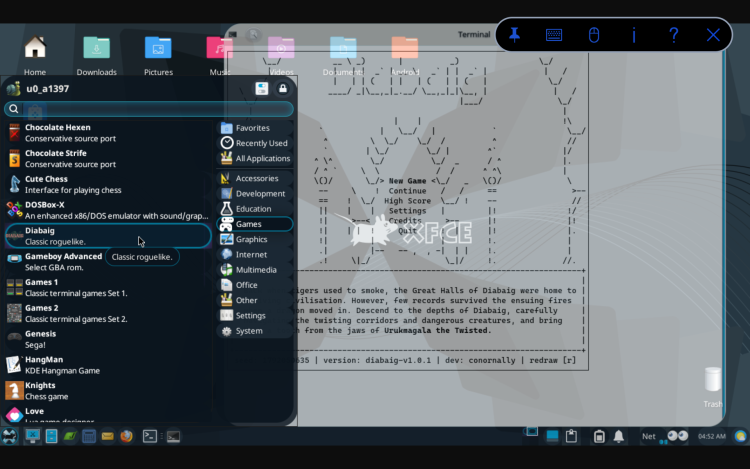
Task: Open the clipboard manager tray icon
Action: coord(571,436)
